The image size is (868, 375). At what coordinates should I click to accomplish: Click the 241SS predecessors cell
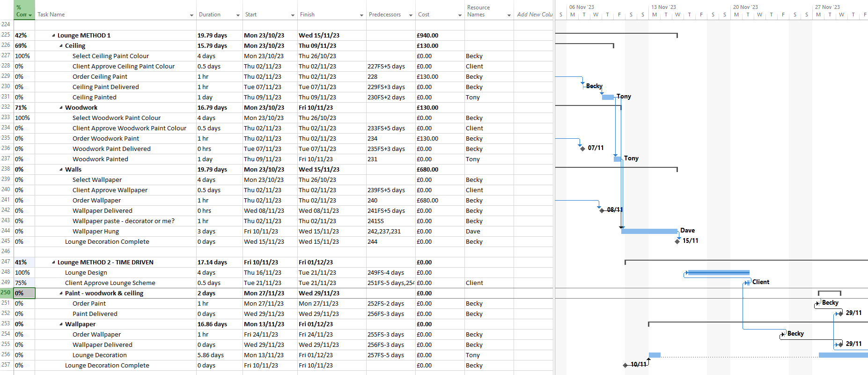pos(390,221)
